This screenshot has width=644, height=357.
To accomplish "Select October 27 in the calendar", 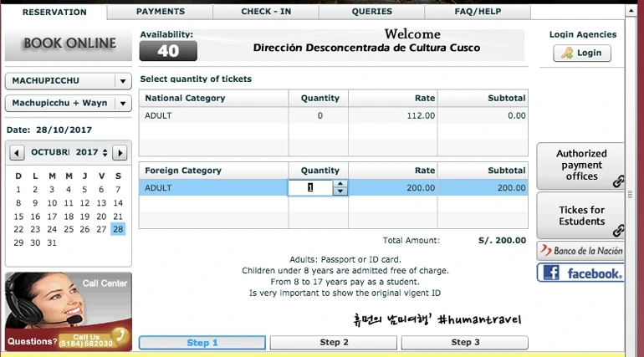I will [101, 229].
